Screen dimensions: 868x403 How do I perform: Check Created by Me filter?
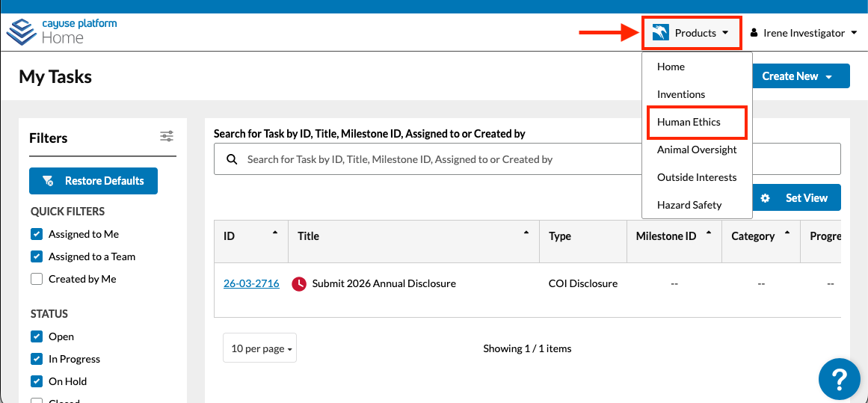37,279
